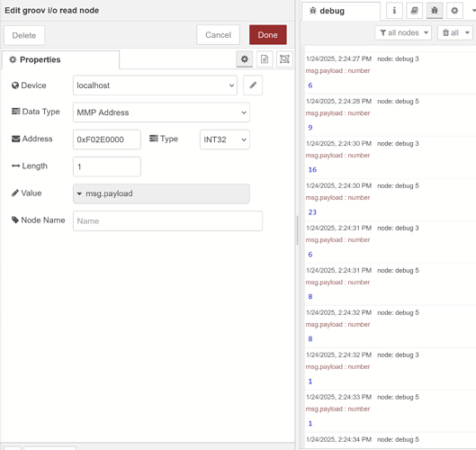Viewport: 476px width, 450px height.
Task: Open Data Type MMP Address dropdown
Action: 161,112
